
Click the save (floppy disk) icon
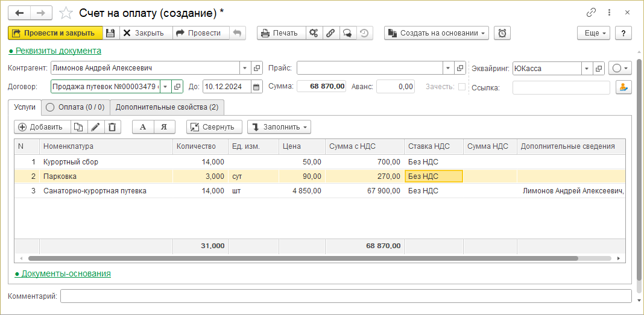click(x=110, y=33)
